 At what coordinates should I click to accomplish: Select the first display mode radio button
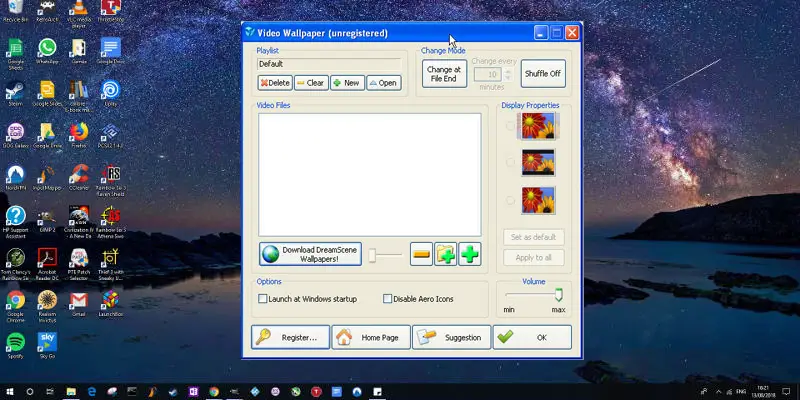510,126
